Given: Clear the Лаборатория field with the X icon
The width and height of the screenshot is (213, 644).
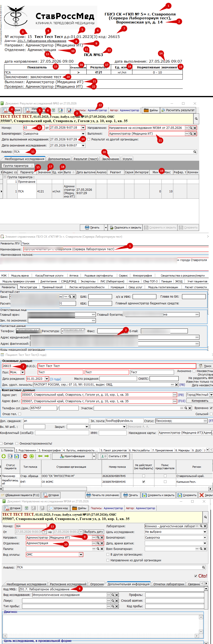Looking at the screenshot, I should tap(205, 526).
